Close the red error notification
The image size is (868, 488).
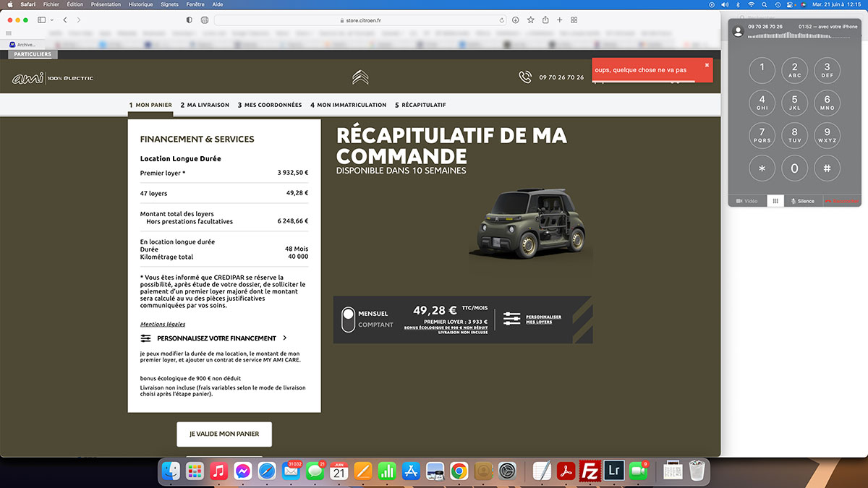coord(707,65)
